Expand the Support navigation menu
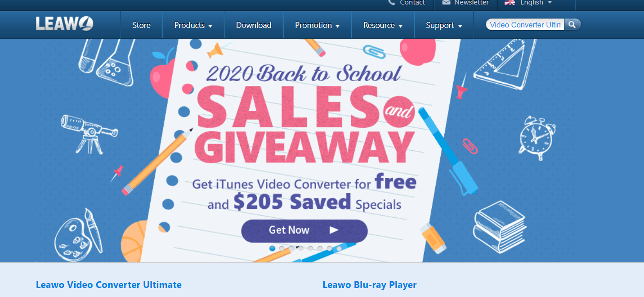This screenshot has height=297, width=644. coord(444,25)
